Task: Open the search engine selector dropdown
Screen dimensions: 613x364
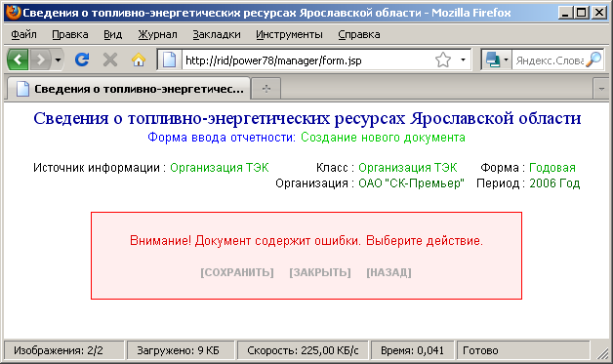Action: tap(497, 61)
